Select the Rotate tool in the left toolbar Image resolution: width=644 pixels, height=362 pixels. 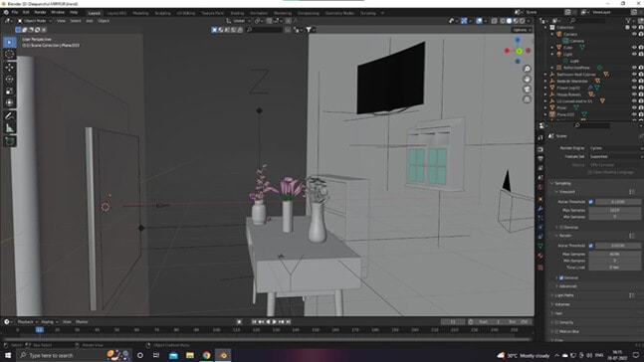(9, 80)
